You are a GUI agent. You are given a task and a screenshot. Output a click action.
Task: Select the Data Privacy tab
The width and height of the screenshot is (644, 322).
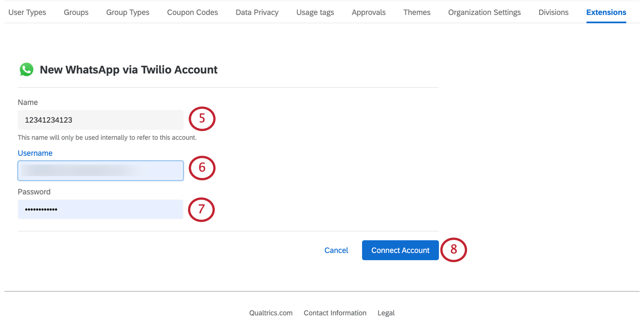tap(257, 13)
